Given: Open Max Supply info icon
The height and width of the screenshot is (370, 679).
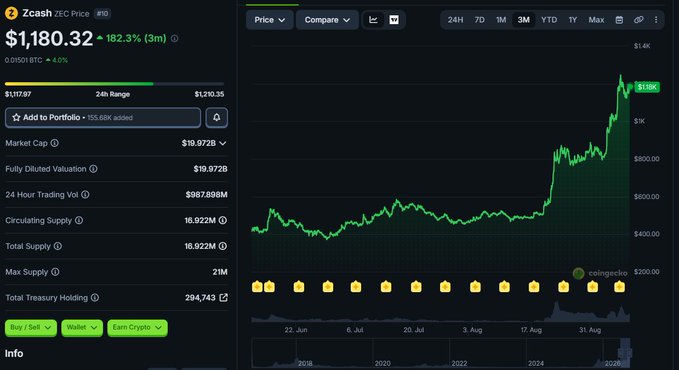Looking at the screenshot, I should [55, 272].
